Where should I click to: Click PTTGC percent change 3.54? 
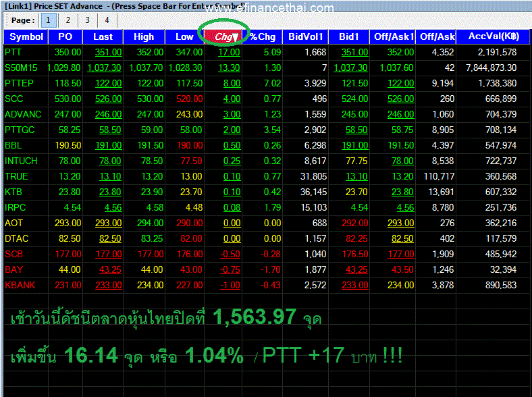tap(273, 130)
